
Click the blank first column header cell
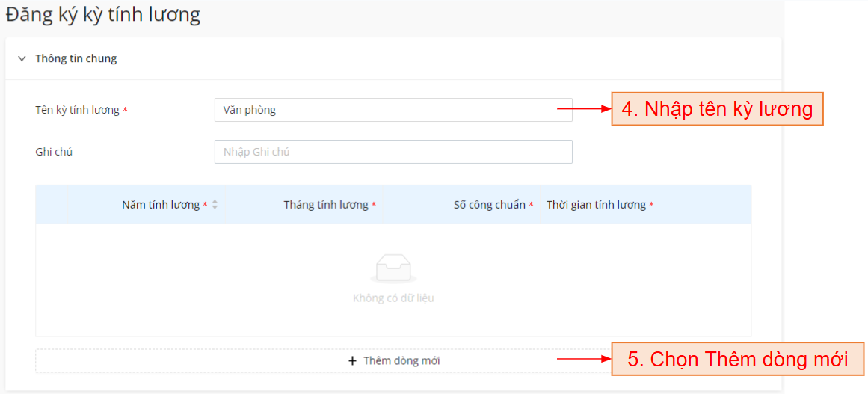[52, 205]
